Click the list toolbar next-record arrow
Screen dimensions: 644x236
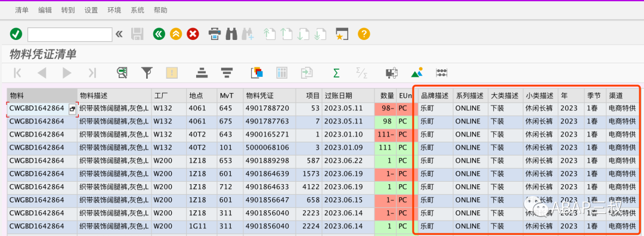[x=67, y=73]
